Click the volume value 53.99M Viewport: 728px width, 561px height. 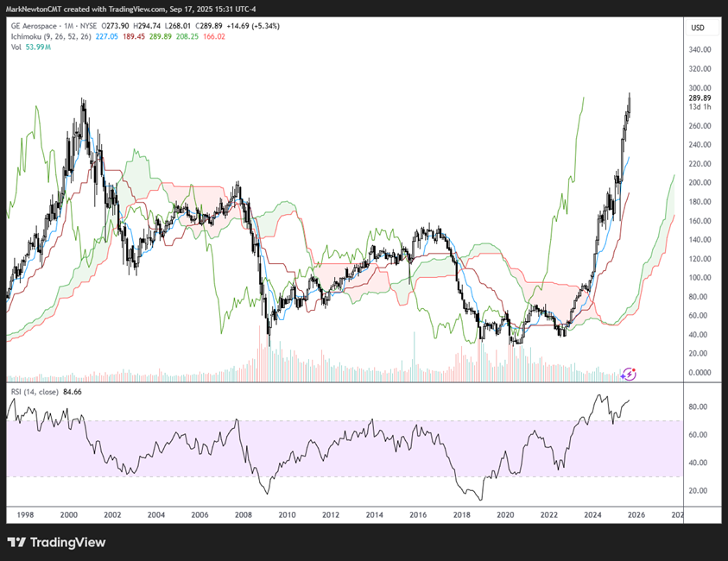point(38,47)
